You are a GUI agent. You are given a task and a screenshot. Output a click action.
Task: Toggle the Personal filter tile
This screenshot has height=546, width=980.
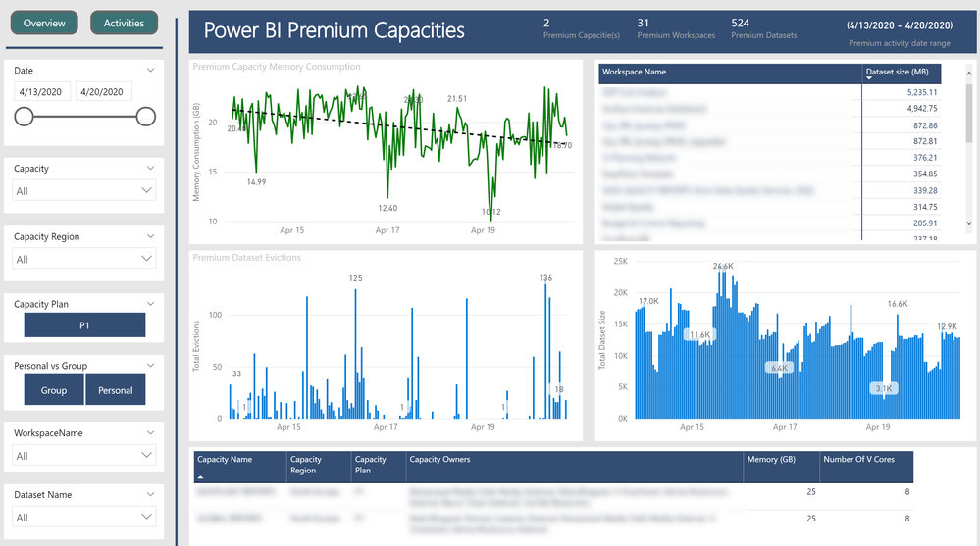click(116, 390)
